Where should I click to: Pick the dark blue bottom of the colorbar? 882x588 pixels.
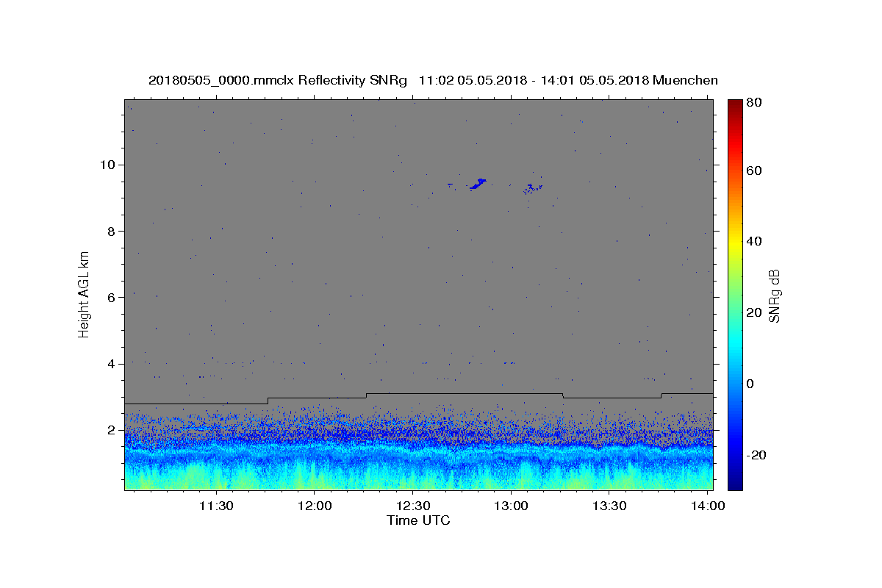pyautogui.click(x=735, y=484)
